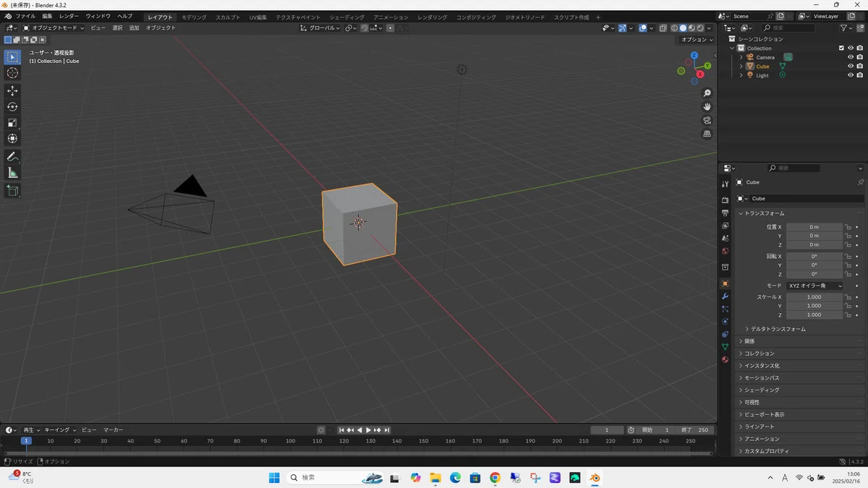The height and width of the screenshot is (488, 868).
Task: Click the Location X value field
Action: [814, 227]
